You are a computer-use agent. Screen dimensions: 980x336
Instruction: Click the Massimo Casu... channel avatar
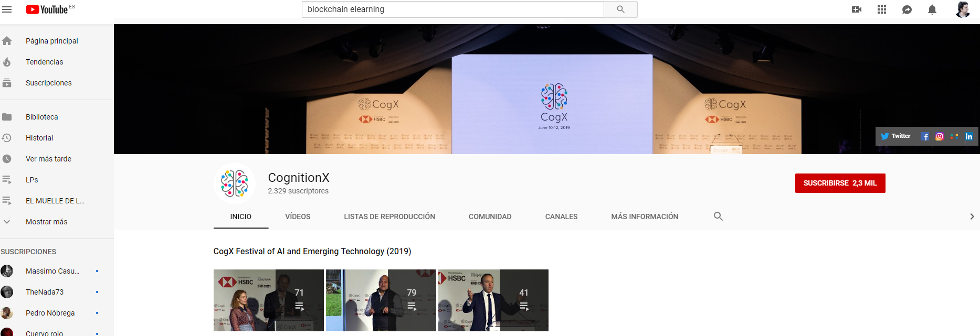pos(7,271)
